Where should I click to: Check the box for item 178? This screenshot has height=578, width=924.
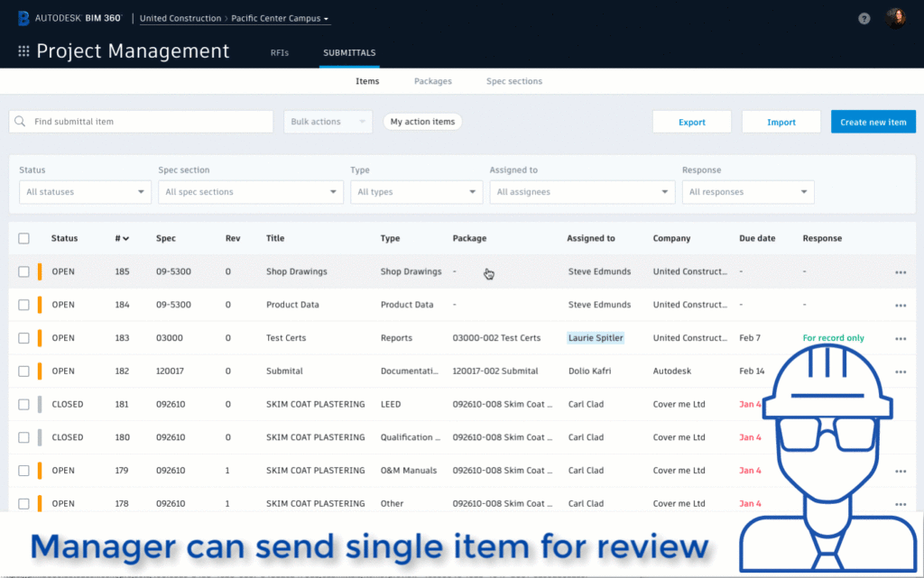(x=23, y=503)
